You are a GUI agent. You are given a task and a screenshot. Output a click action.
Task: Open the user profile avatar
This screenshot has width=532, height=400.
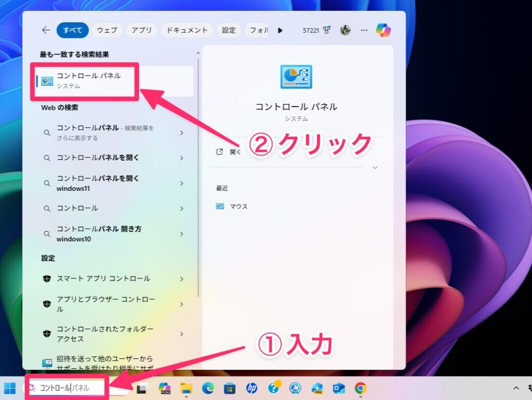click(x=345, y=30)
